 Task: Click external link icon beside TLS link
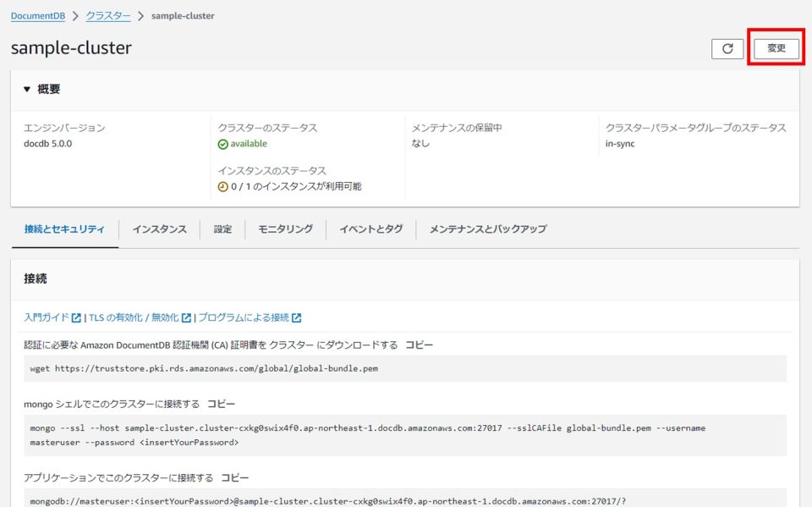click(x=186, y=317)
